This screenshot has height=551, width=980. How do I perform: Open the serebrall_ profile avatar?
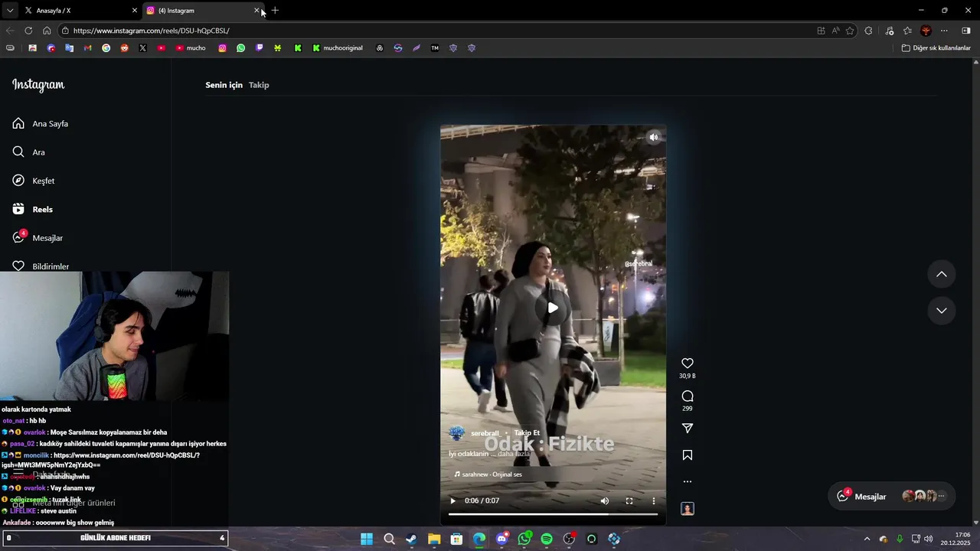[x=457, y=434]
